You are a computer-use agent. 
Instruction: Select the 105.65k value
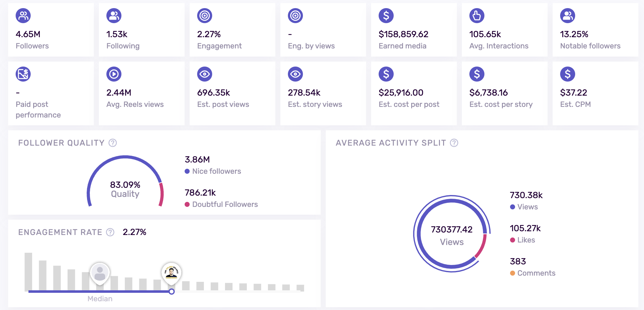[485, 34]
